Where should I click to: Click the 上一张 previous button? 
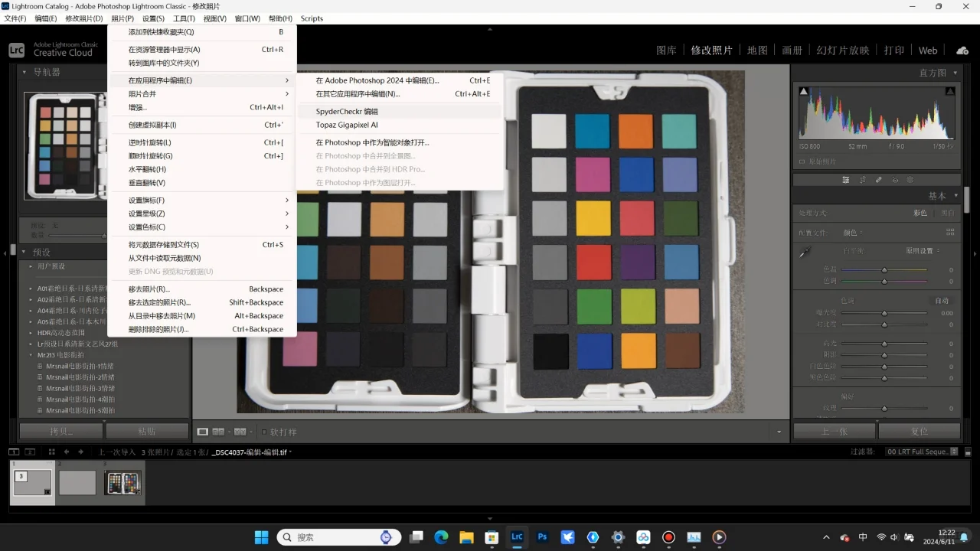[x=834, y=431]
